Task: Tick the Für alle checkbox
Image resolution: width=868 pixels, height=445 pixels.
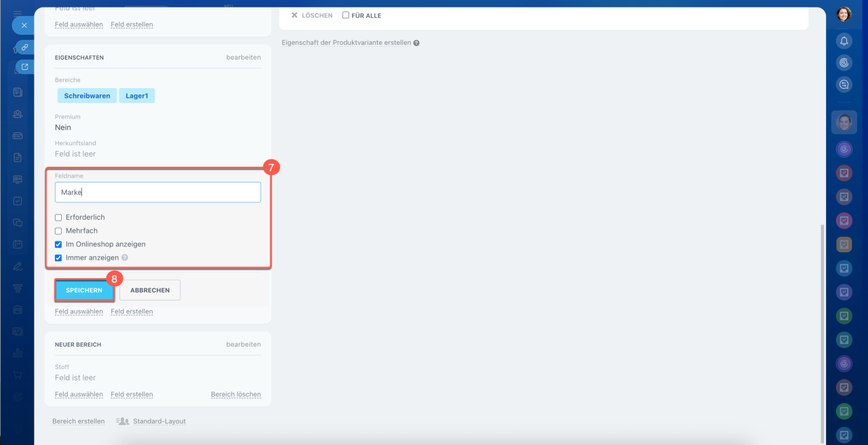Action: [x=346, y=15]
